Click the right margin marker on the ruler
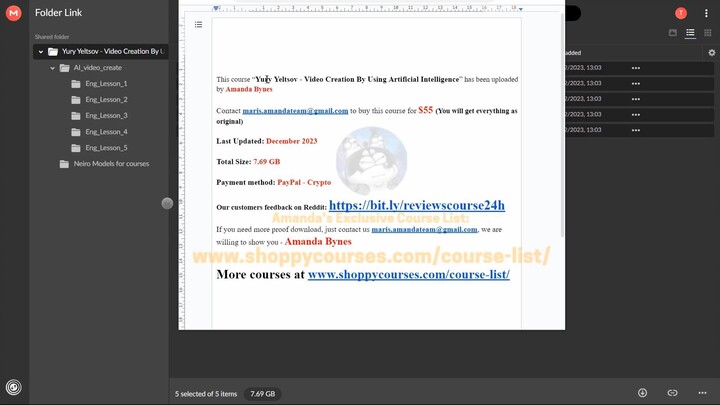Screen dimensions: 720x405 520,9
